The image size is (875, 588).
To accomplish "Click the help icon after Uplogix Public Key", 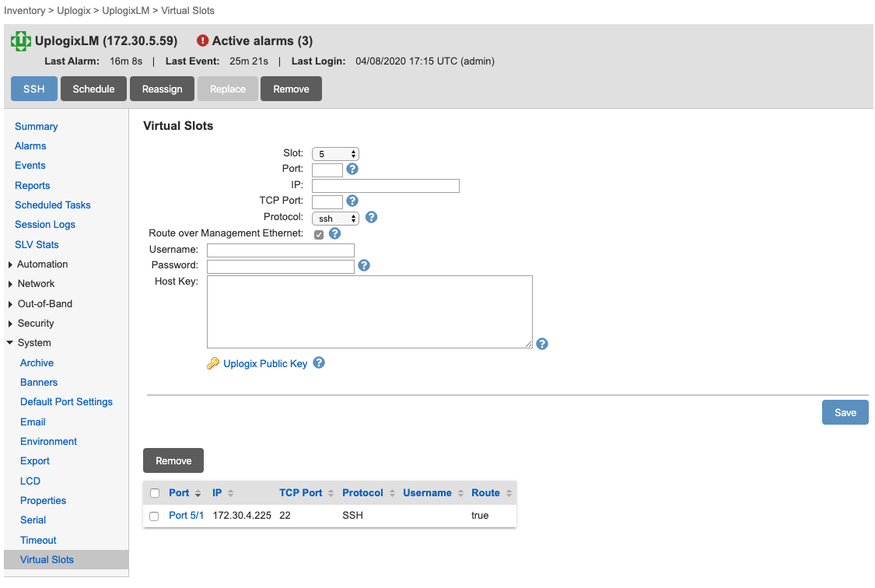I will [x=319, y=363].
